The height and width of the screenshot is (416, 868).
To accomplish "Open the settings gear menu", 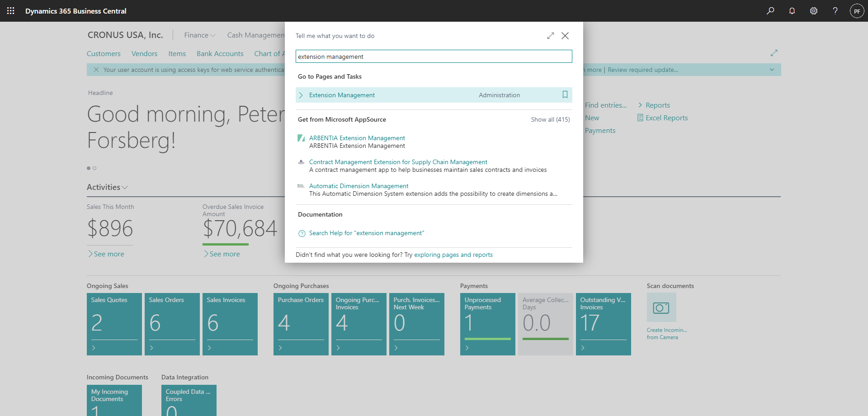I will 814,11.
